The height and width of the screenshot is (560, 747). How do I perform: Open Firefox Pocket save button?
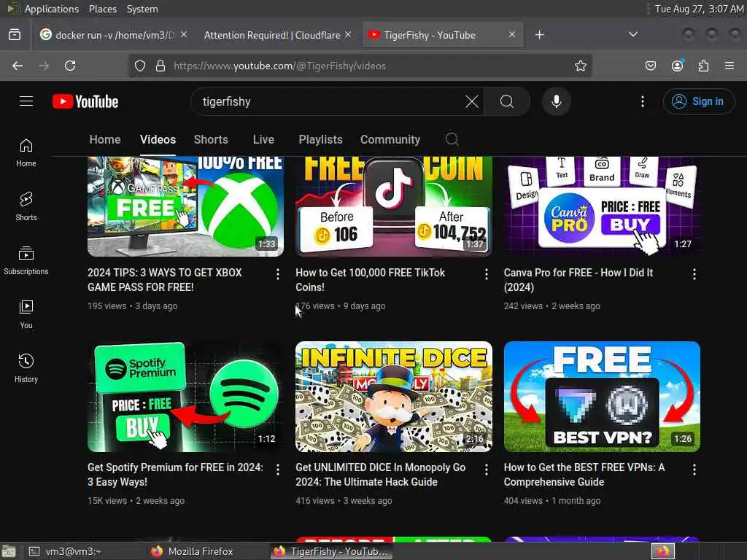pyautogui.click(x=651, y=66)
